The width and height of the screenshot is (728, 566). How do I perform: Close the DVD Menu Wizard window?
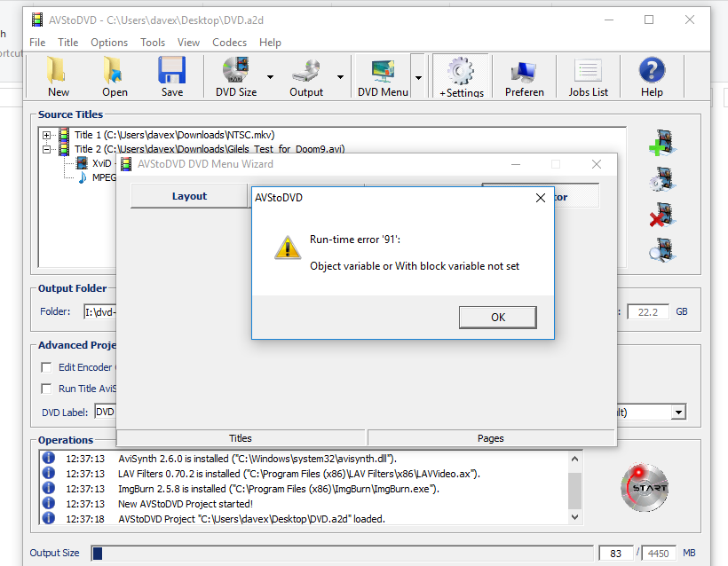597,164
